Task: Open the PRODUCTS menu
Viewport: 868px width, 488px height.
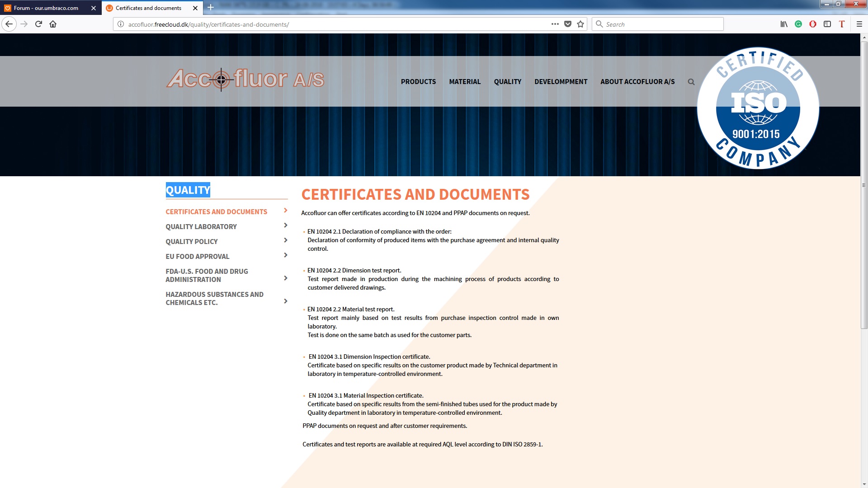Action: [x=418, y=82]
